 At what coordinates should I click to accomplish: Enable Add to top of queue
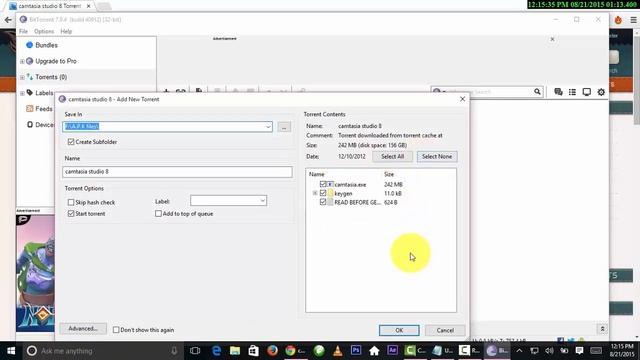(x=158, y=213)
